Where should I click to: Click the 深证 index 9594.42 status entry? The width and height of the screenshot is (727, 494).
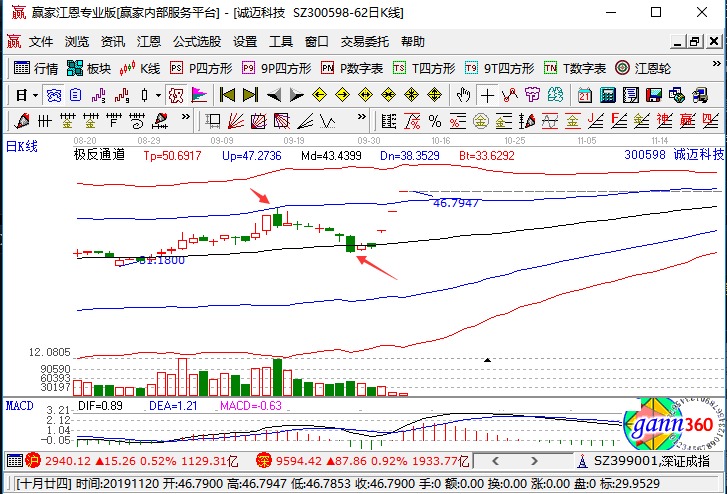click(362, 461)
